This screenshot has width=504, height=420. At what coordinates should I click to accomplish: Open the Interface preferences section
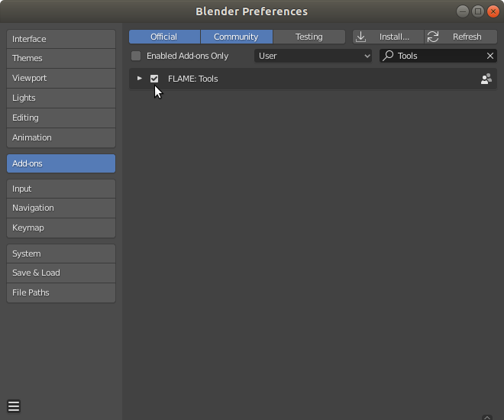click(61, 39)
